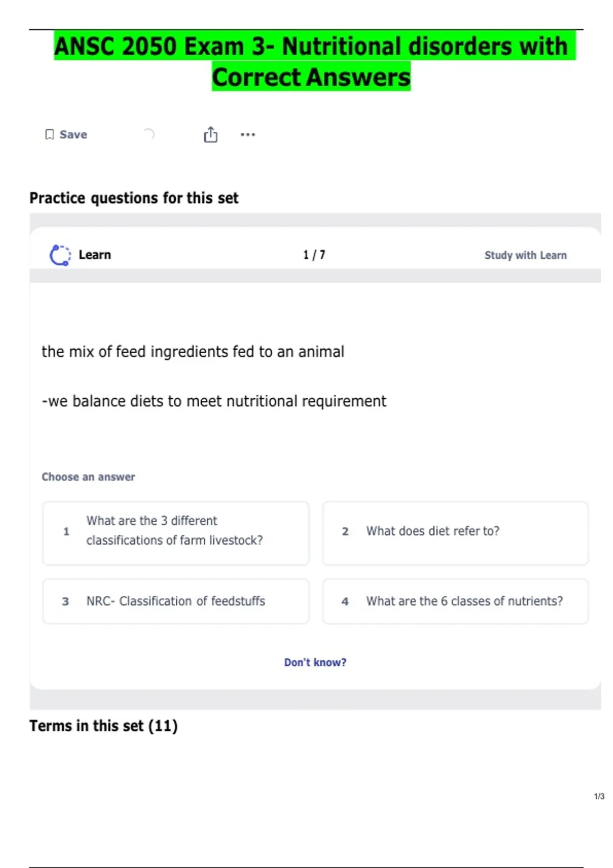Click the Don't know? link
Image resolution: width=613 pixels, height=868 pixels.
[x=315, y=662]
